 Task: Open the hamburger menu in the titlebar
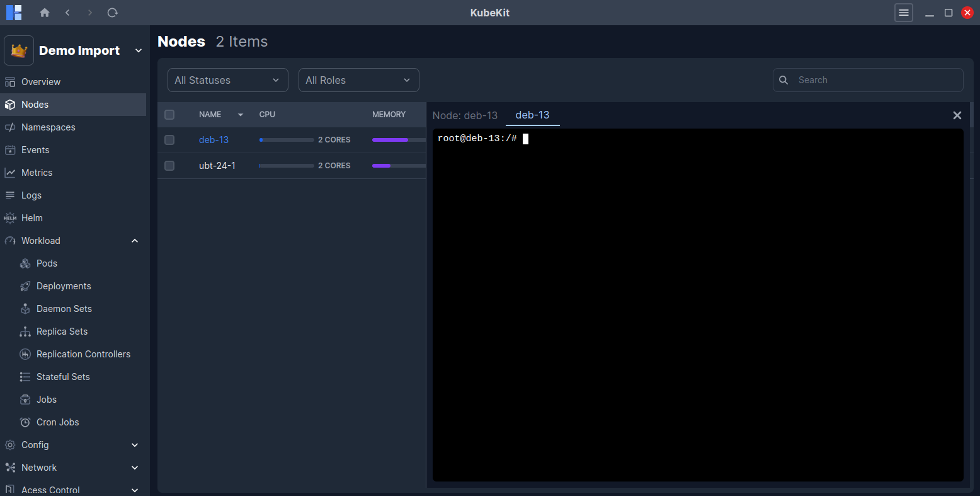tap(903, 13)
